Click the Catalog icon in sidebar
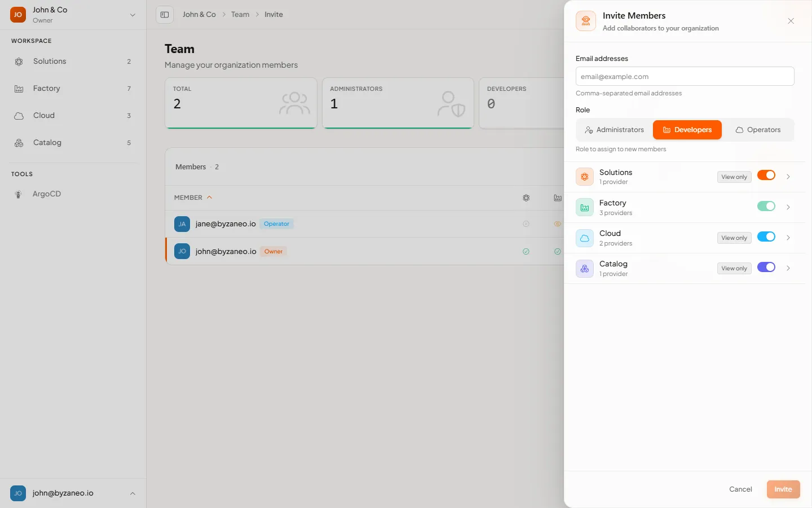 [x=19, y=143]
